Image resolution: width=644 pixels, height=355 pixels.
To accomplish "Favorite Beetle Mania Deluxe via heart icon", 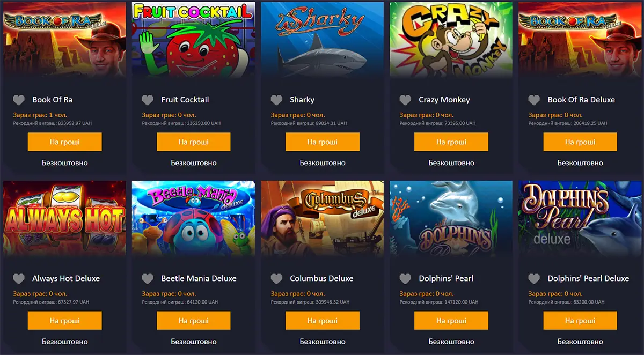I will [x=148, y=279].
